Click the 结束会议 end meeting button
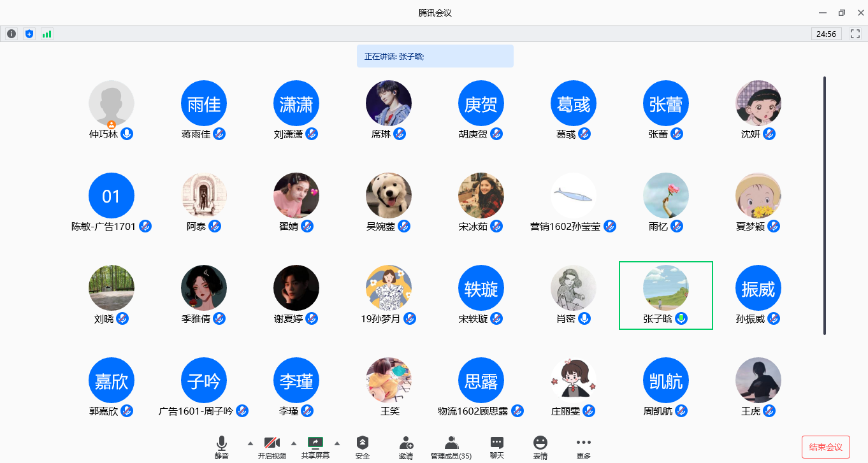The height and width of the screenshot is (463, 868). (x=825, y=447)
